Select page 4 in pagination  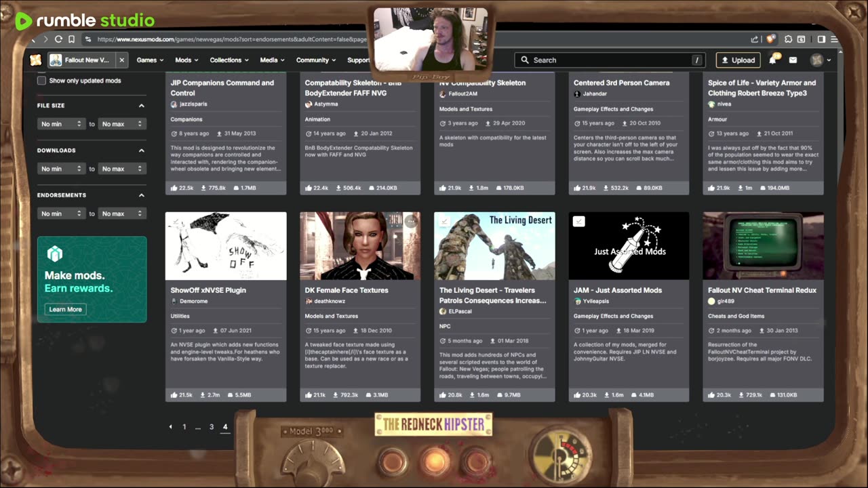coord(225,427)
